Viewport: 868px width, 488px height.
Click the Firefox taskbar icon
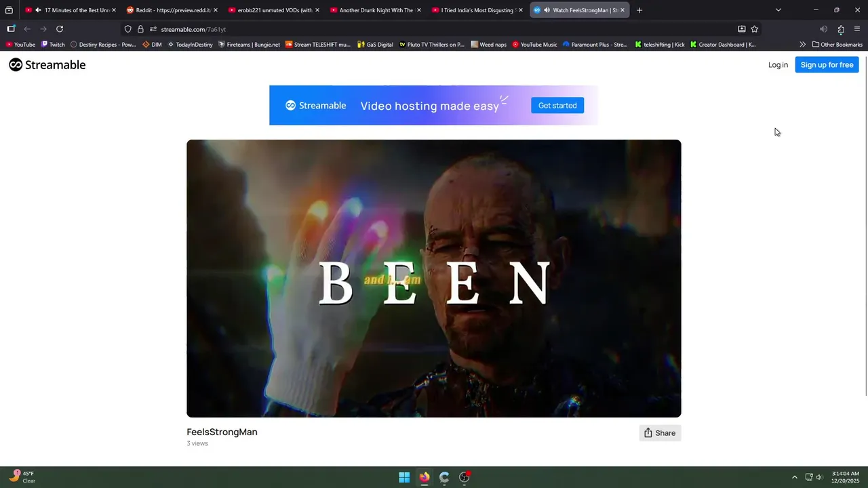coord(425,477)
